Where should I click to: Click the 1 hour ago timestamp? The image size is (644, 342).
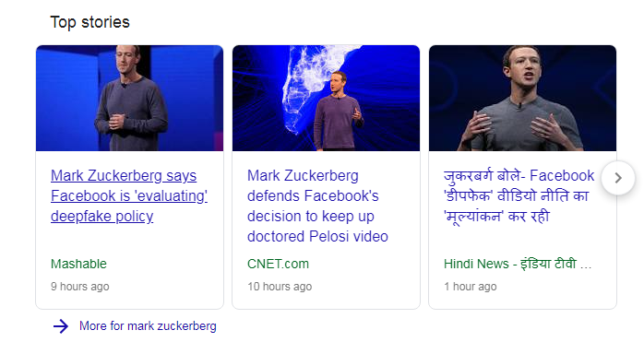471,287
